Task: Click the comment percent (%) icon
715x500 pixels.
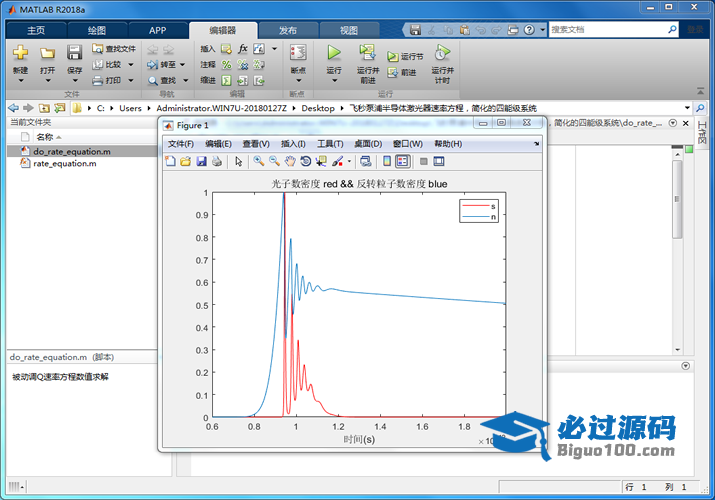Action: point(227,65)
